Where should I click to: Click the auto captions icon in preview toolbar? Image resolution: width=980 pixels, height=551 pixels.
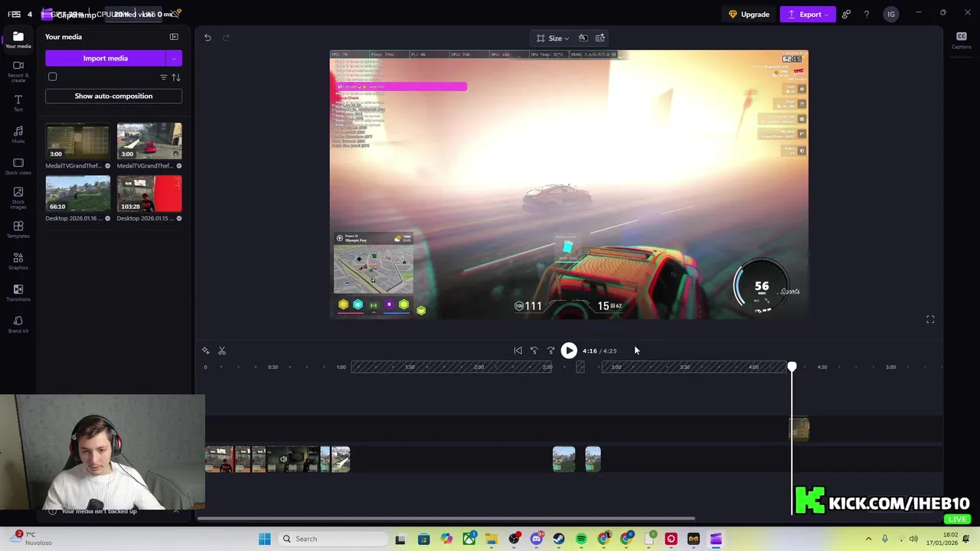(x=600, y=37)
